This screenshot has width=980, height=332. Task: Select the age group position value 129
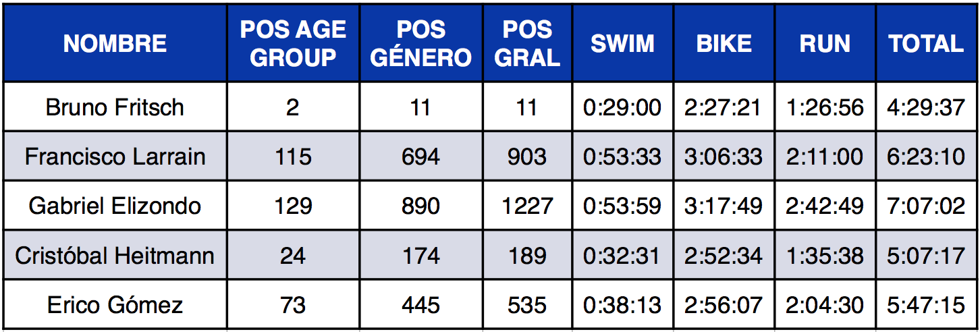293,206
